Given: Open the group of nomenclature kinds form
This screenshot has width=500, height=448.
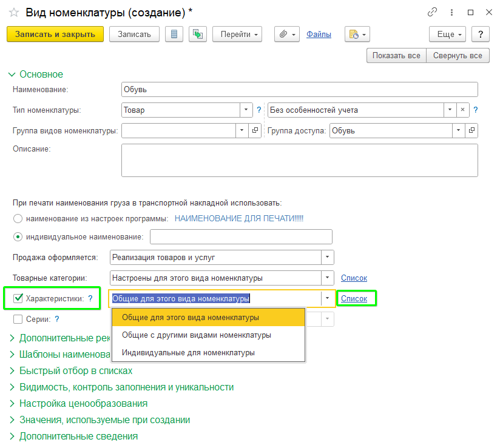Looking at the screenshot, I should (255, 130).
